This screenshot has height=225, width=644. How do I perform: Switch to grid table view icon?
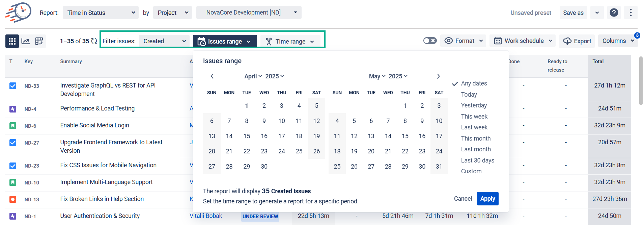click(12, 41)
